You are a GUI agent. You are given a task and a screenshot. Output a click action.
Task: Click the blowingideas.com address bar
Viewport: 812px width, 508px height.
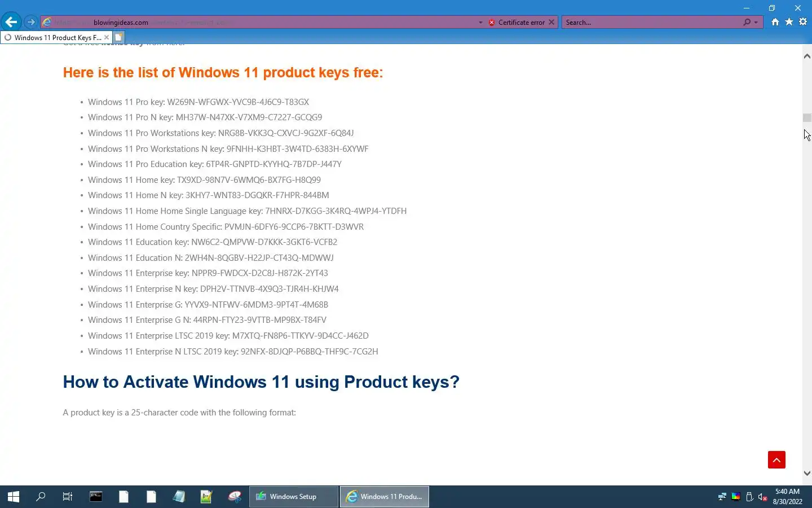[259, 23]
